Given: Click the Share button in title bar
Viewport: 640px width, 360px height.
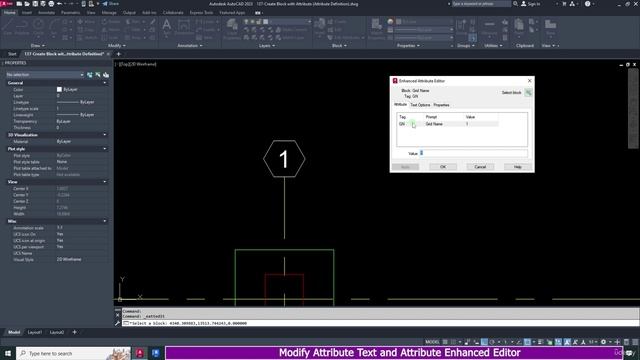Looking at the screenshot, I should [x=111, y=4].
